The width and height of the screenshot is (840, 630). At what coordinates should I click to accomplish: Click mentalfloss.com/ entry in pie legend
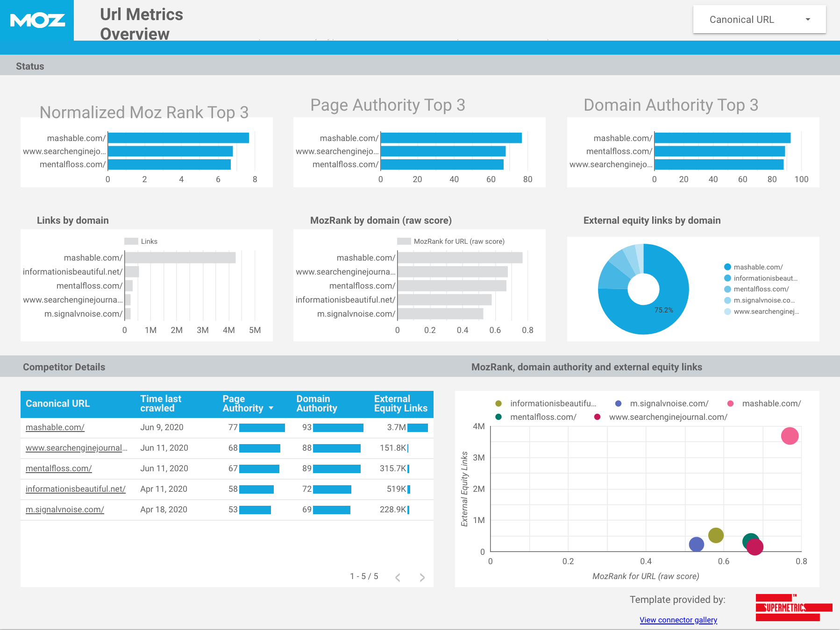click(x=756, y=289)
